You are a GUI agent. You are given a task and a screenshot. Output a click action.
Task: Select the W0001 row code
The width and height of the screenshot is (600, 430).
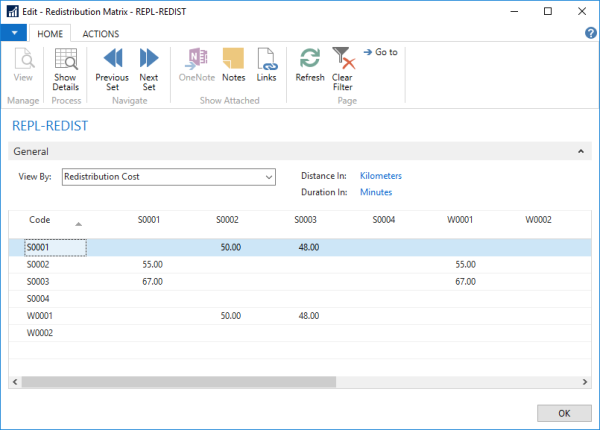[x=40, y=315]
